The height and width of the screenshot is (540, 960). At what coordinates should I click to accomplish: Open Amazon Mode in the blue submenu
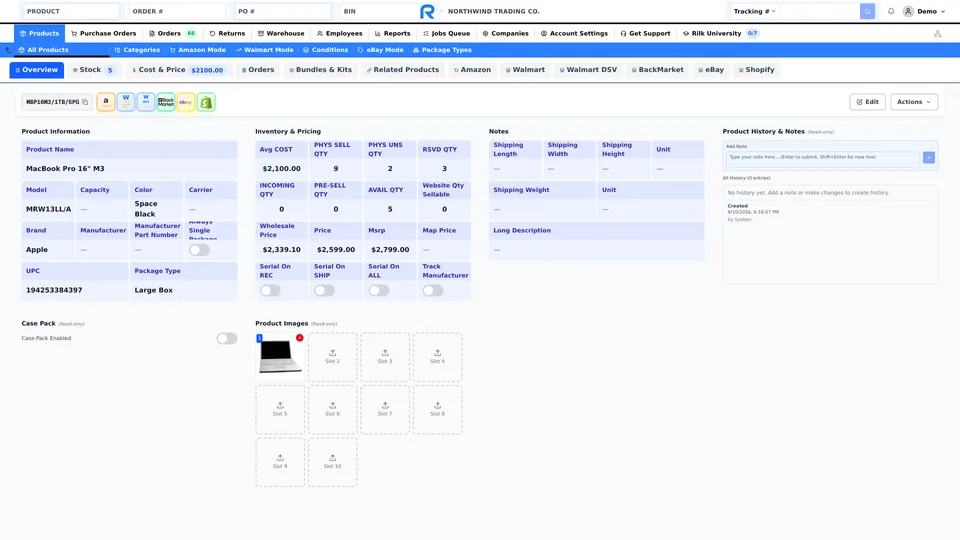[x=197, y=50]
